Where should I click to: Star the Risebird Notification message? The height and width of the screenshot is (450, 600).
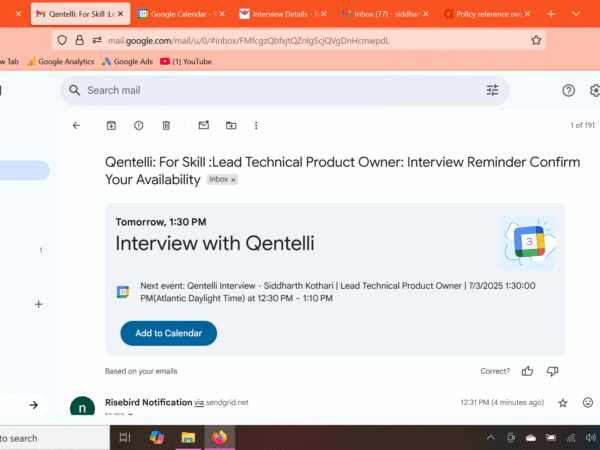pos(562,403)
